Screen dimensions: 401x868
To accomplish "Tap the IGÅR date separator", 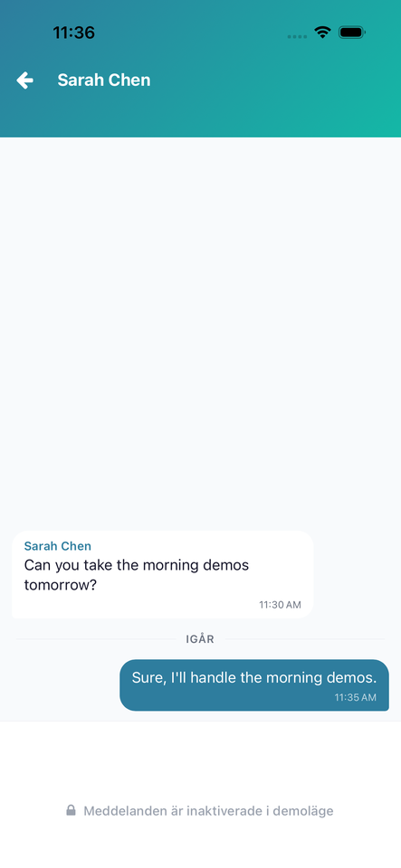I will [x=200, y=639].
